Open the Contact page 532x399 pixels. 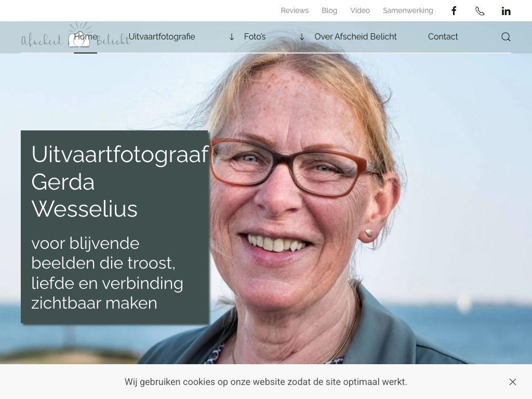point(443,37)
